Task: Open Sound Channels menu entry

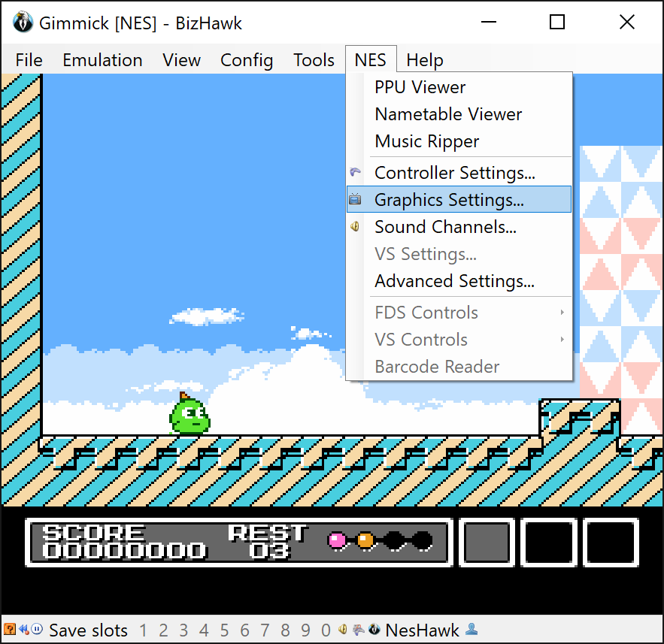Action: 459,227
